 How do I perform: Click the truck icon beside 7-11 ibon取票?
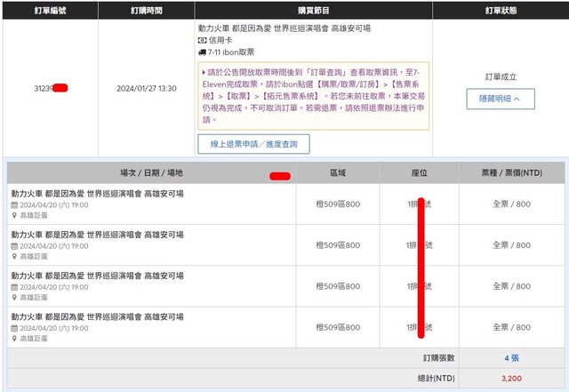[202, 53]
